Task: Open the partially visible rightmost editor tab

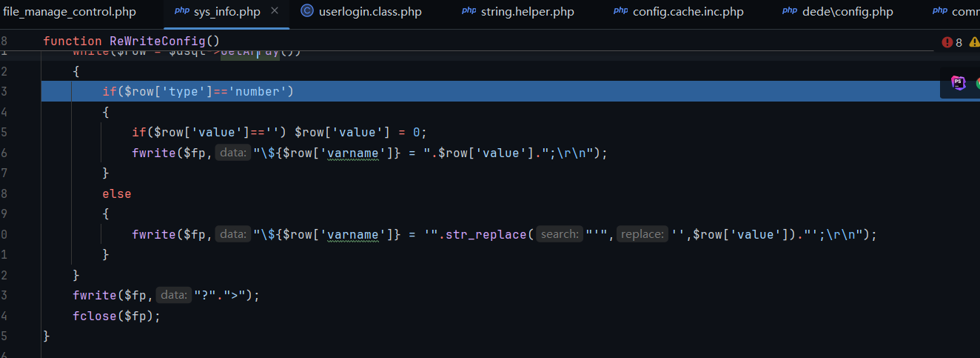Action: 964,11
